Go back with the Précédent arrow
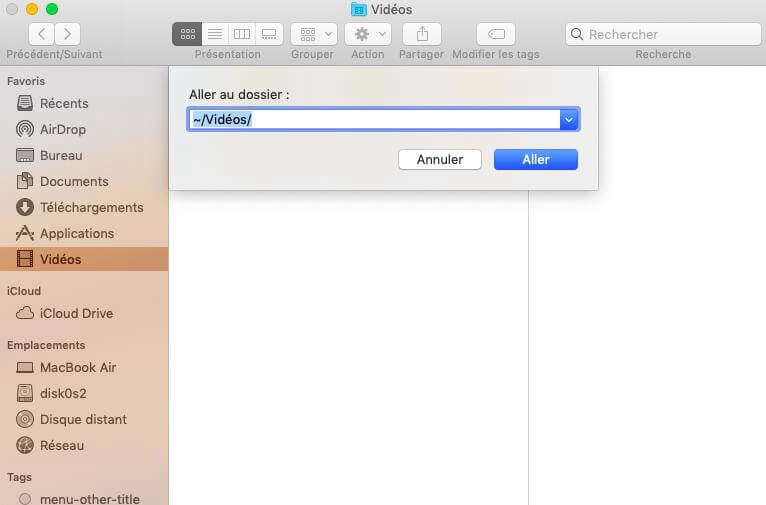766x505 pixels. tap(42, 34)
